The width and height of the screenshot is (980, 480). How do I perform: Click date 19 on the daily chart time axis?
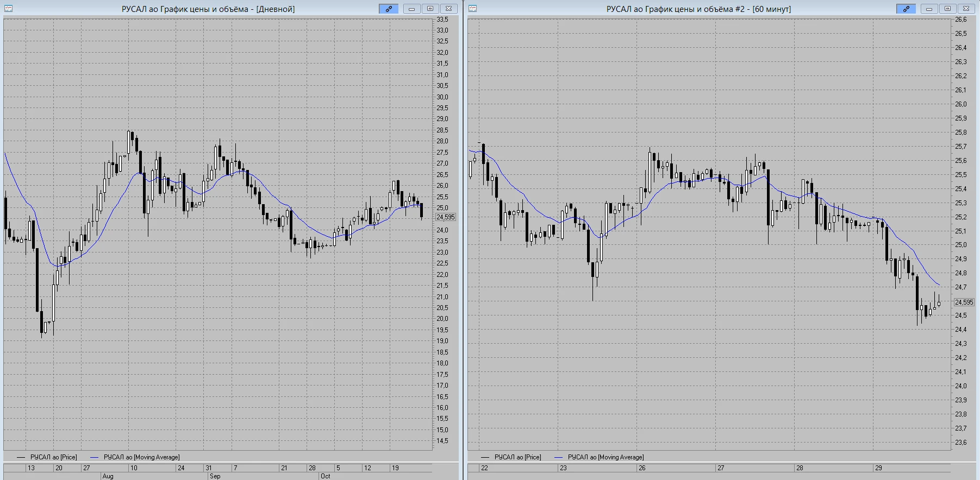pyautogui.click(x=395, y=468)
